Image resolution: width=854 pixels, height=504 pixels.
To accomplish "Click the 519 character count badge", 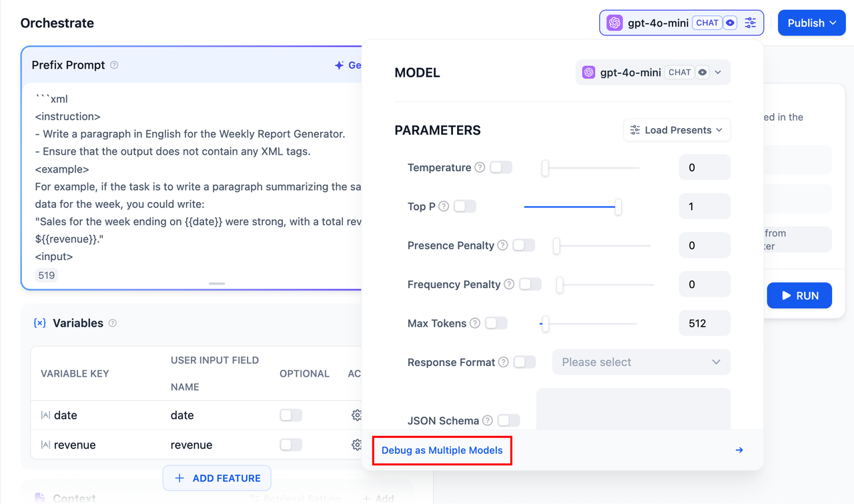I will (x=47, y=275).
